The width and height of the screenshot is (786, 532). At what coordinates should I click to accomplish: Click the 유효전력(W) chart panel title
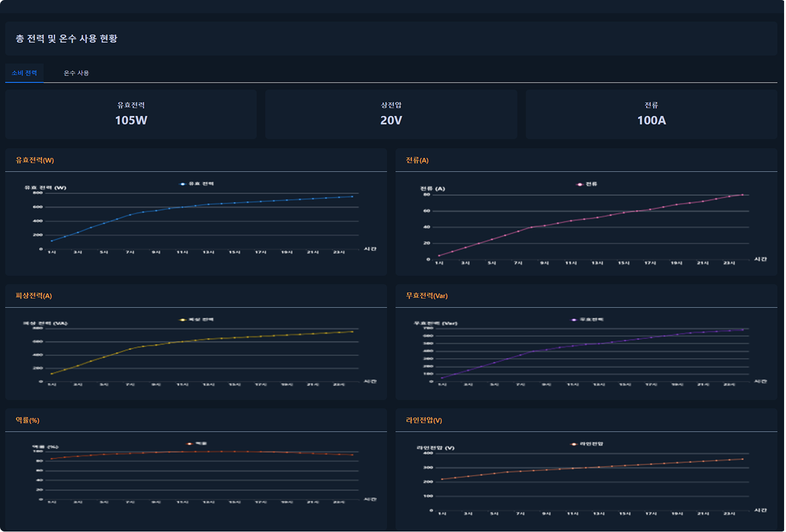point(35,160)
